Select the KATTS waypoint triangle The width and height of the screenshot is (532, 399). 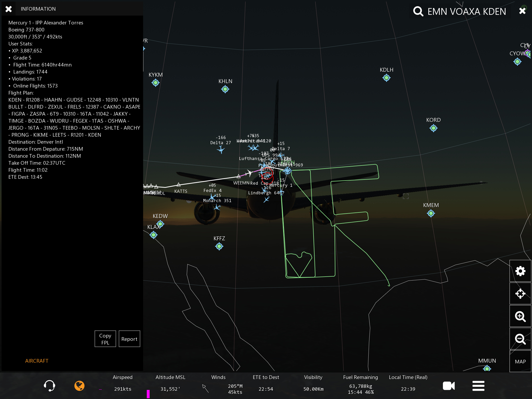pyautogui.click(x=178, y=185)
